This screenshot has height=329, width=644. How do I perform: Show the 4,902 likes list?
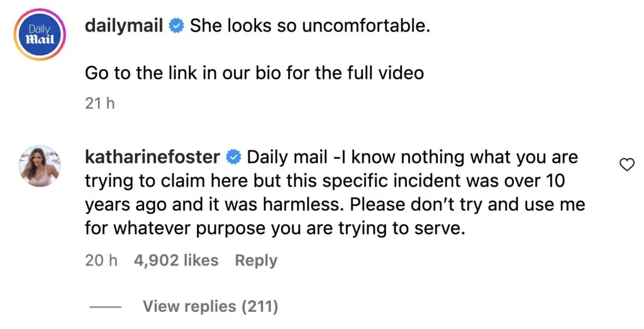(x=176, y=260)
